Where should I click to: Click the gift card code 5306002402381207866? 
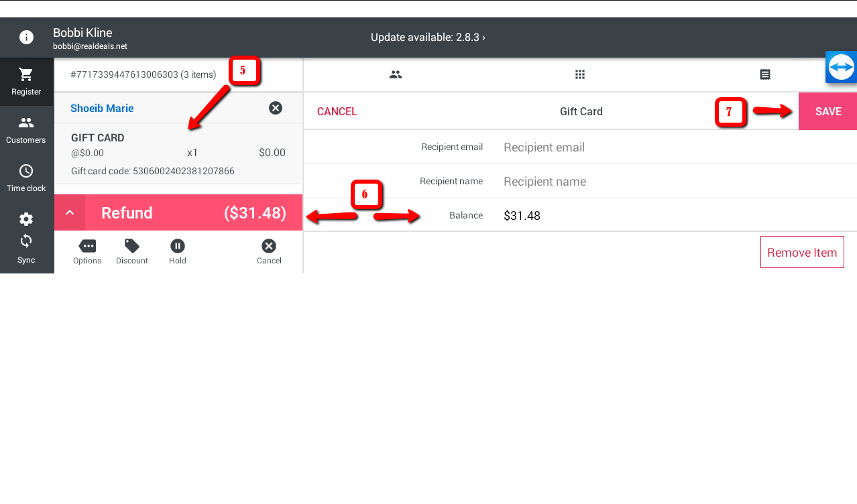pyautogui.click(x=184, y=171)
